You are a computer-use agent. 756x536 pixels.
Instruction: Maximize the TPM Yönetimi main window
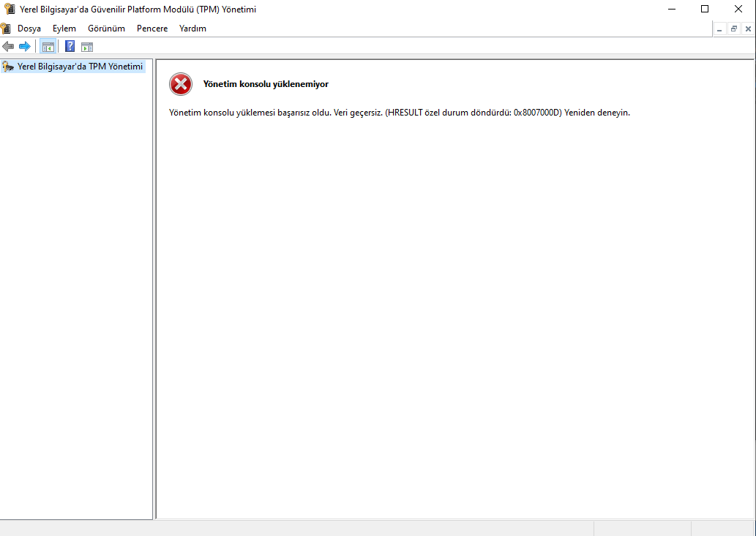705,10
